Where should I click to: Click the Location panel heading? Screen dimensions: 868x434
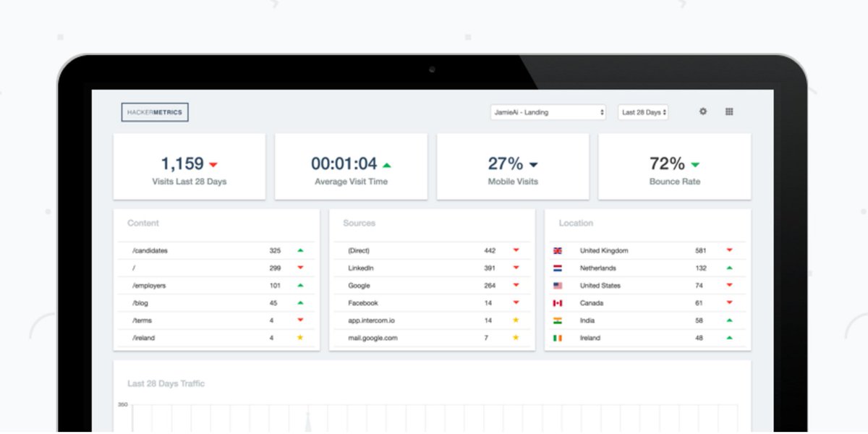click(x=576, y=224)
